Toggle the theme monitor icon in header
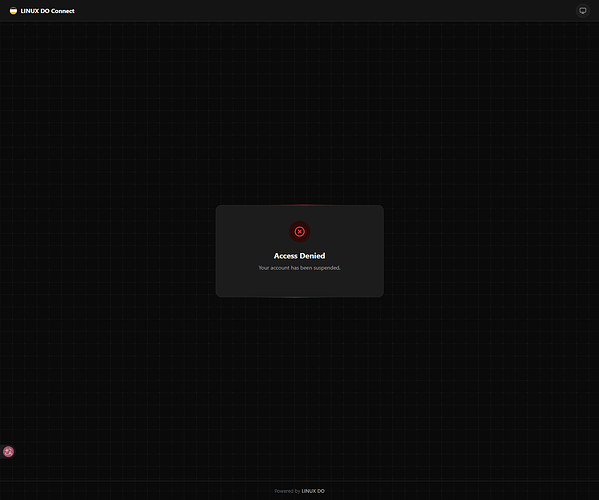The width and height of the screenshot is (599, 500). pos(583,11)
